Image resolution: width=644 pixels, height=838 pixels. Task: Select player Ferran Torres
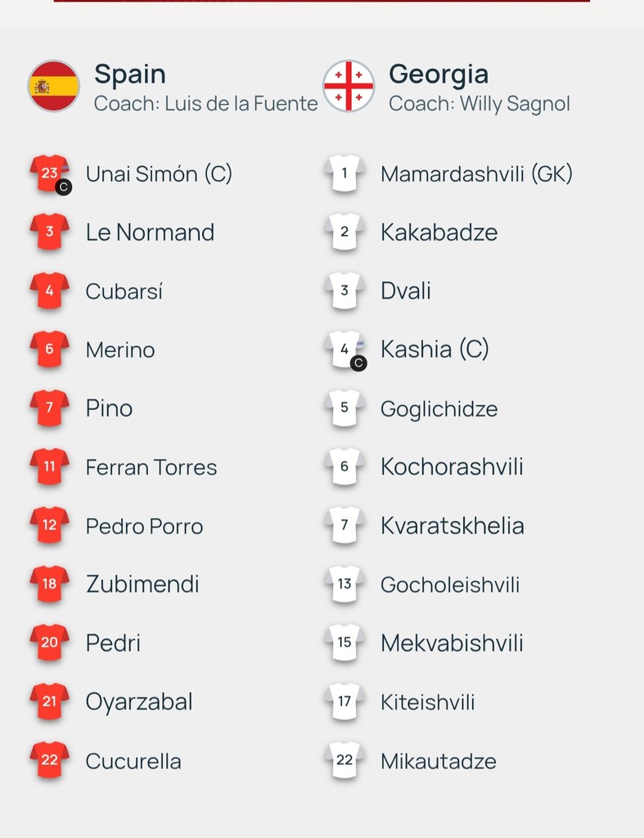click(x=151, y=467)
